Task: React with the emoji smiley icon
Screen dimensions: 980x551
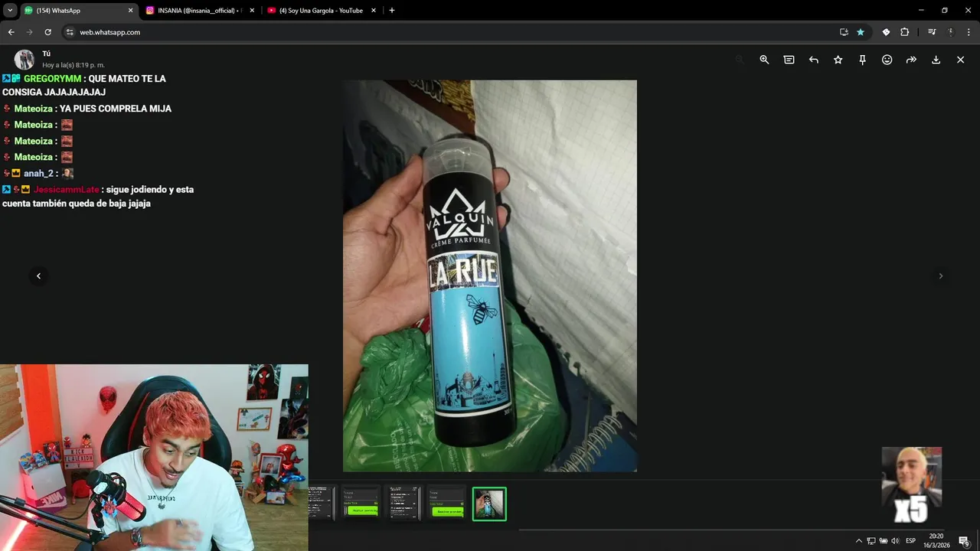Action: 887,60
